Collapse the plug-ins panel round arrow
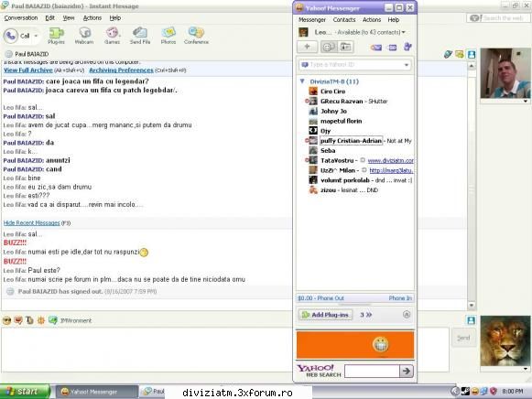 point(407,315)
